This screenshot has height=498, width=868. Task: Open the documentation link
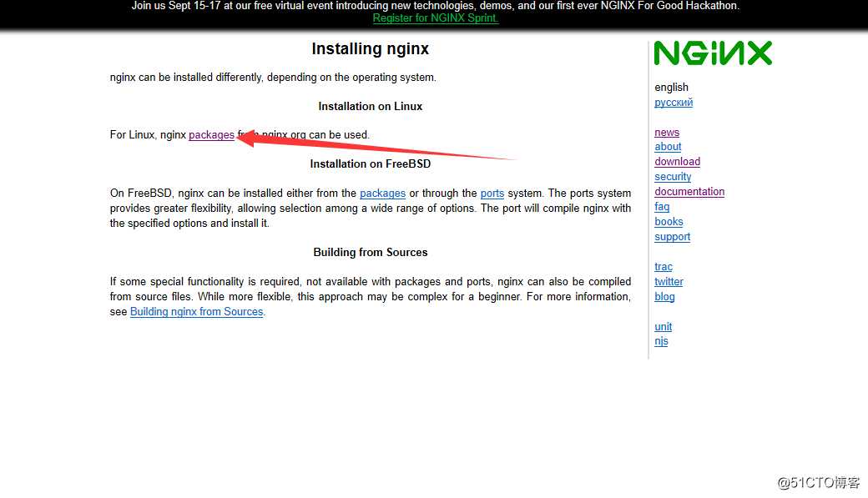click(689, 192)
